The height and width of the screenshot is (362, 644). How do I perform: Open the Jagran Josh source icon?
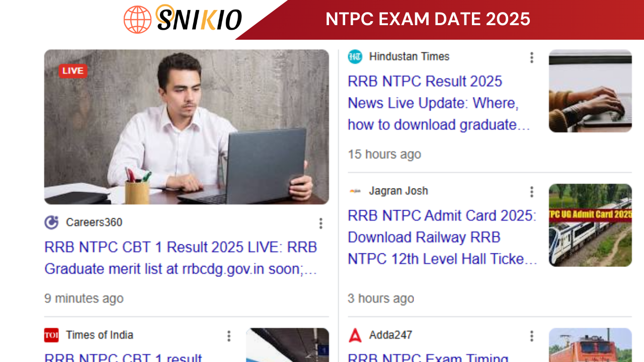(x=355, y=191)
